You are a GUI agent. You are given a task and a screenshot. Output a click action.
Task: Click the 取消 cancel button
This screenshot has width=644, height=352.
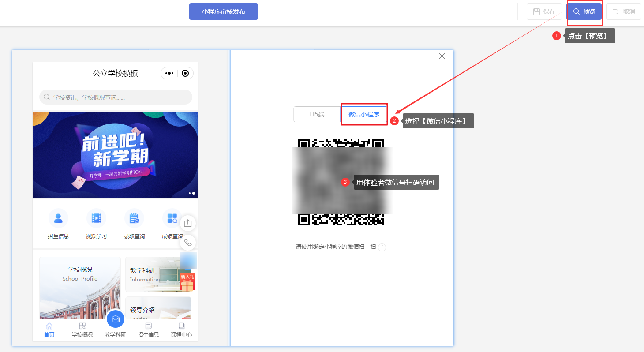[623, 11]
